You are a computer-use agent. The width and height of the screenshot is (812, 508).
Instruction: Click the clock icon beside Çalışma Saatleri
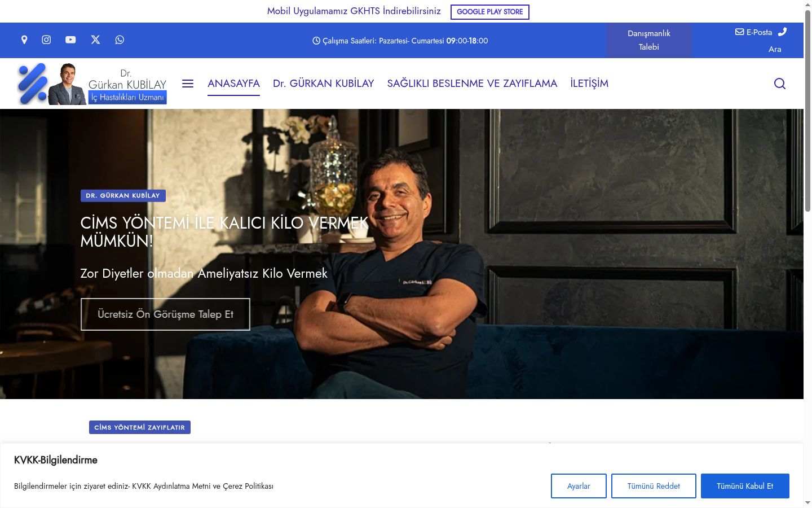316,41
